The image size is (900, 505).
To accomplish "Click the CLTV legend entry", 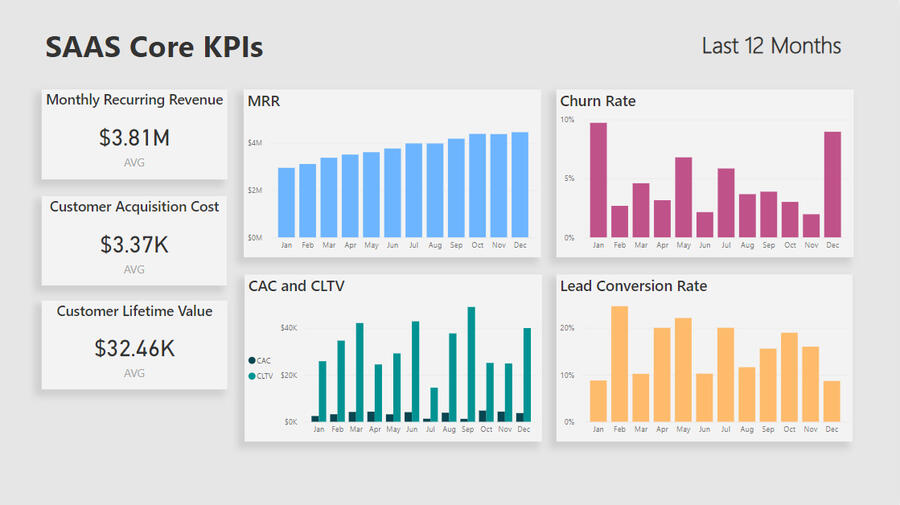I will click(x=264, y=376).
